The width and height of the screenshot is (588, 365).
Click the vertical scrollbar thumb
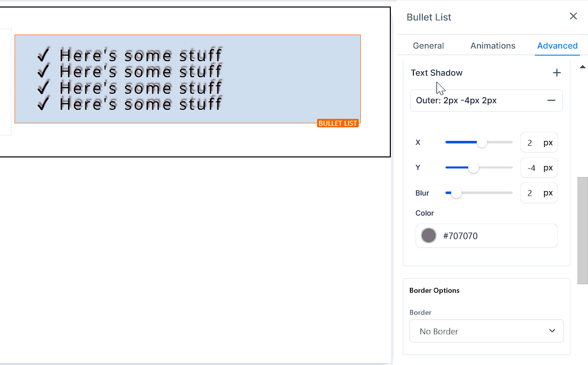[x=582, y=231]
